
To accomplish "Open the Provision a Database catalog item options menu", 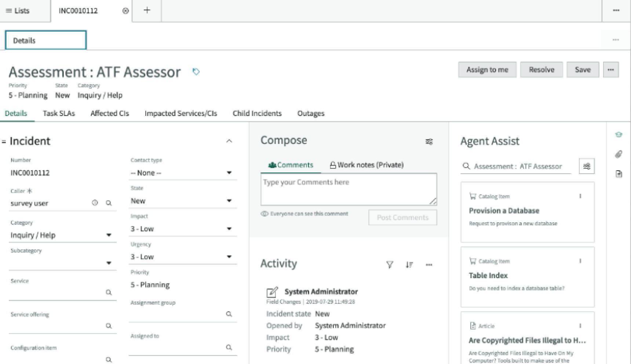I will click(x=580, y=196).
